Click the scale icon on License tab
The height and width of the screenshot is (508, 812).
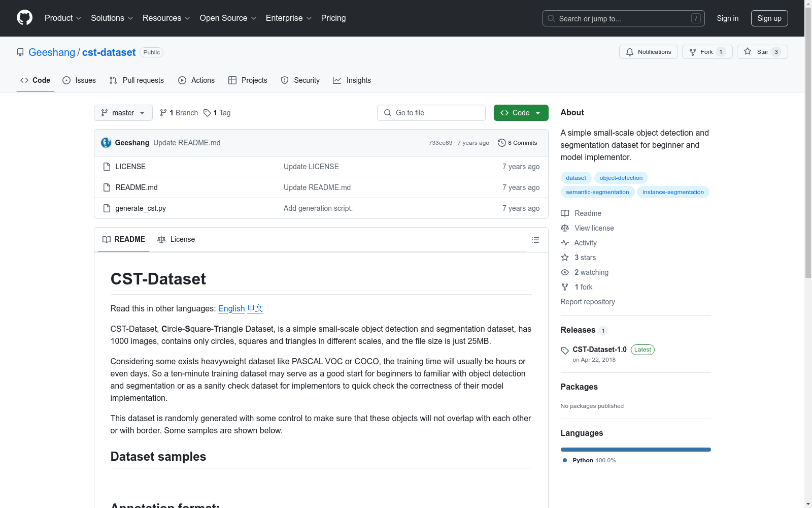pos(161,239)
